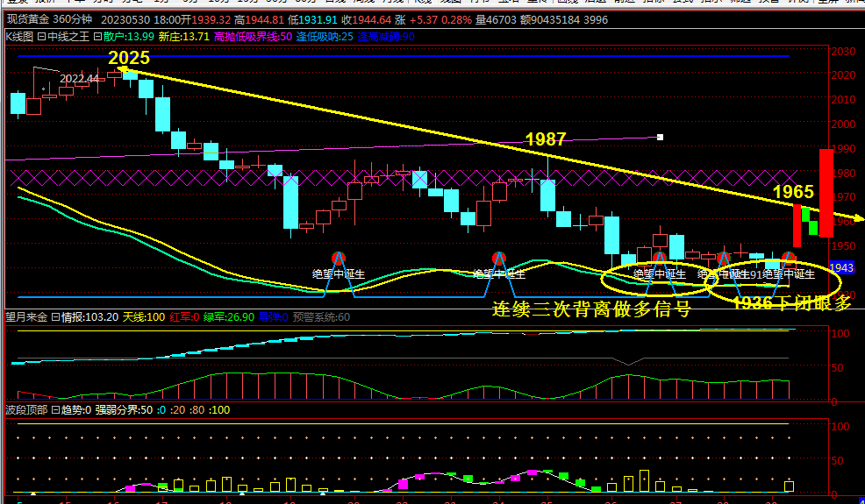Screen dimensions: 865x504
Task: Select the K线图 chart type label
Action: pos(18,37)
